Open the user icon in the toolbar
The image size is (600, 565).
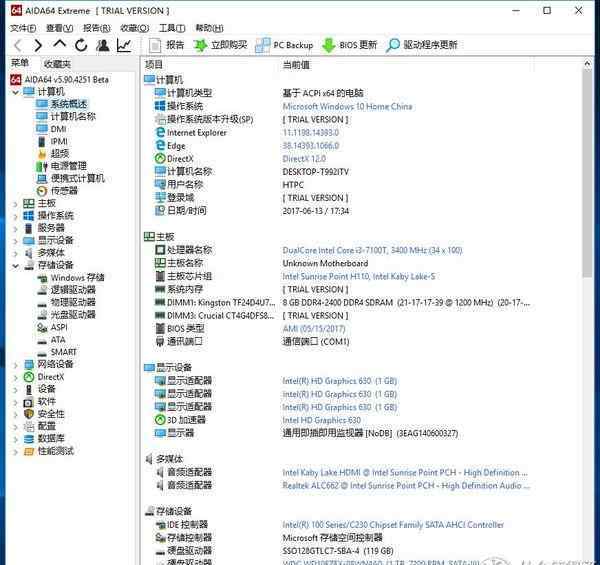[103, 45]
